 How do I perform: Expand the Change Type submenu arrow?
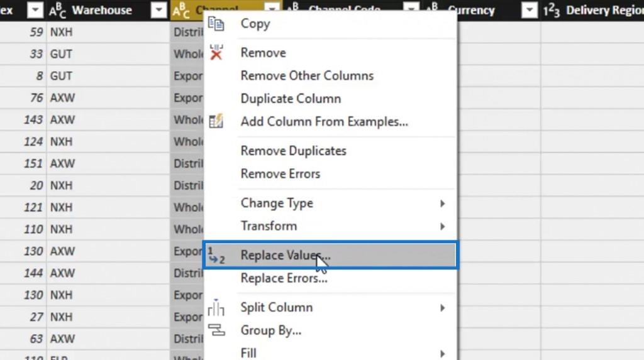tap(442, 203)
